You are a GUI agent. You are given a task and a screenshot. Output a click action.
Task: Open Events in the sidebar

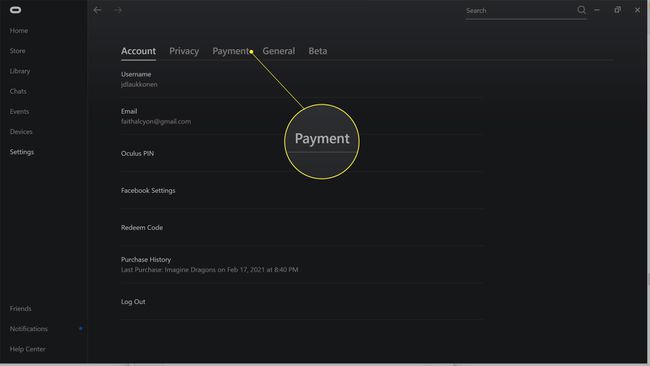pos(19,111)
